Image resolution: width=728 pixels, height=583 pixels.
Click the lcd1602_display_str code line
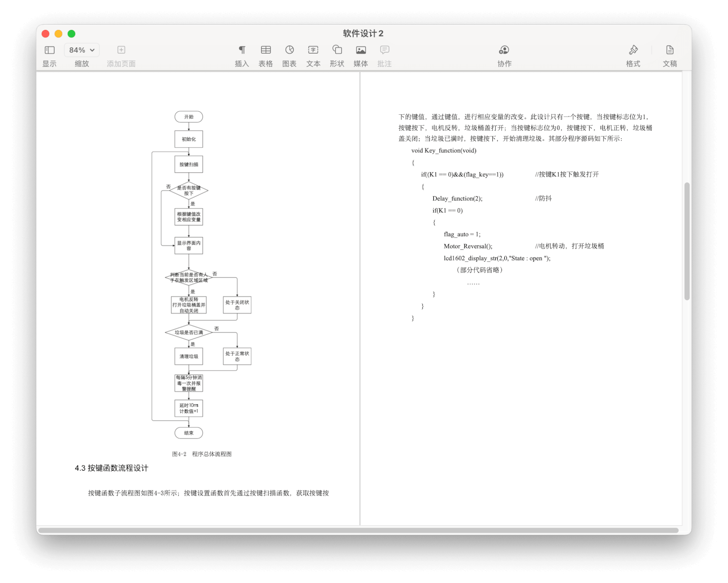click(x=497, y=258)
